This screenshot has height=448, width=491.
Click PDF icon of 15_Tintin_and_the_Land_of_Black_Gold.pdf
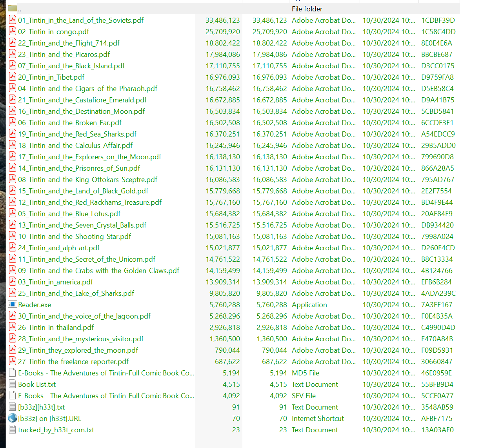pos(13,190)
